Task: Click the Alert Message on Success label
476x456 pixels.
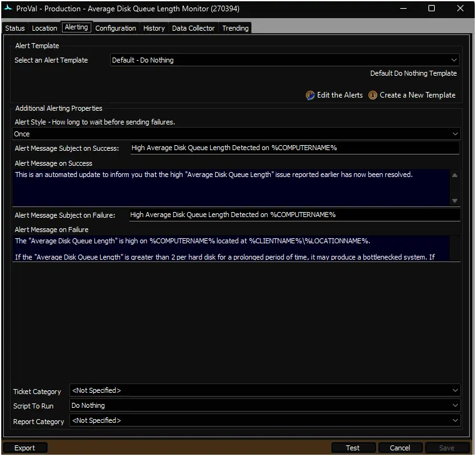Action: 53,163
